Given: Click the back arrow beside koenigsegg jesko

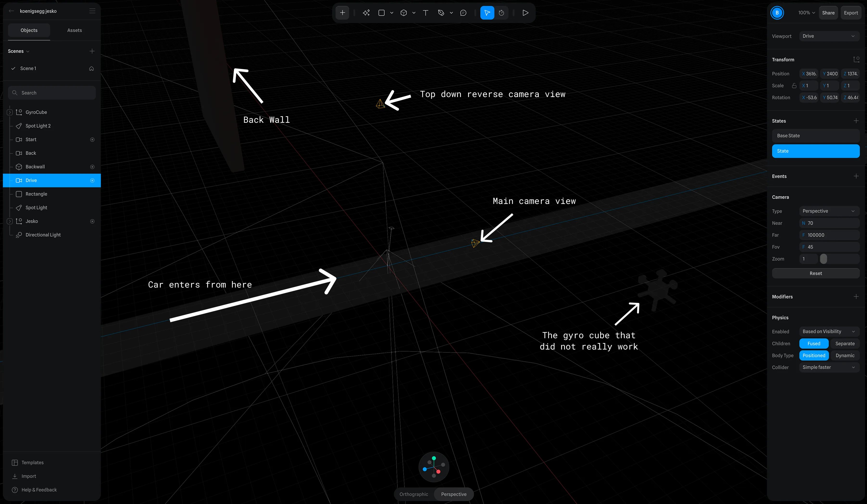Looking at the screenshot, I should pos(11,11).
